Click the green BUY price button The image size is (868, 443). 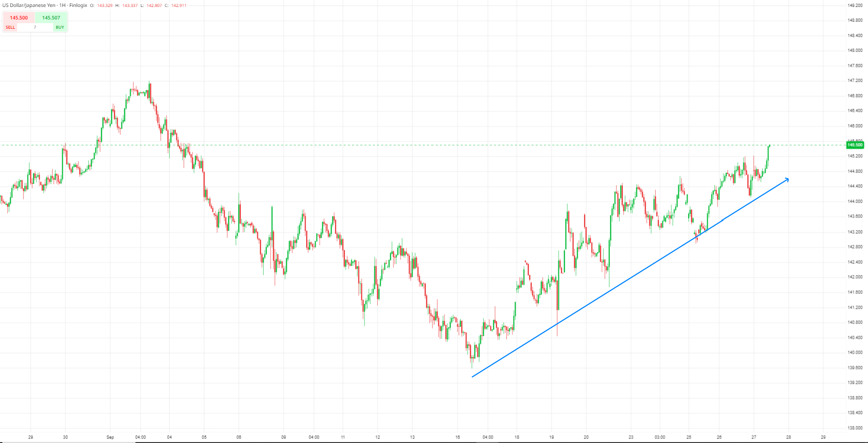pos(51,18)
